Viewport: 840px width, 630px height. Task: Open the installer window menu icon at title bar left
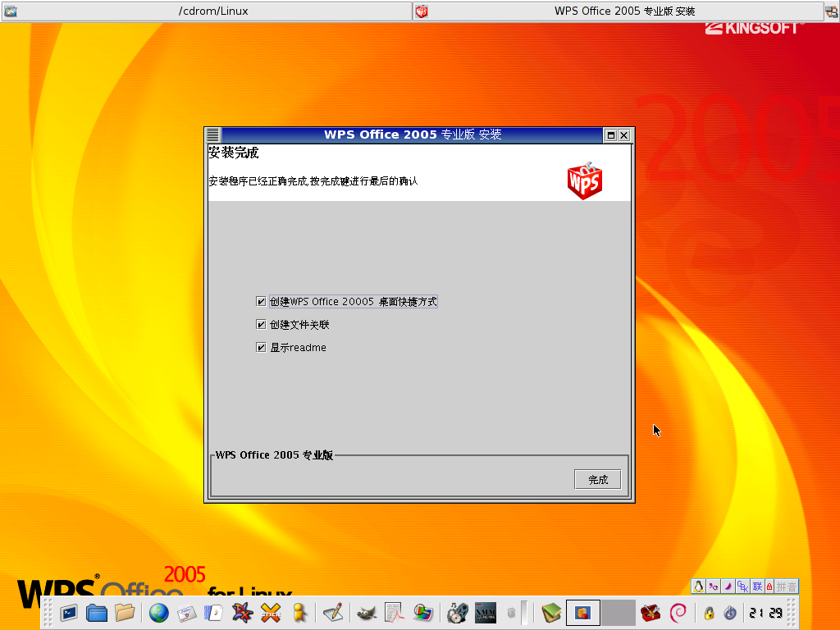(213, 135)
